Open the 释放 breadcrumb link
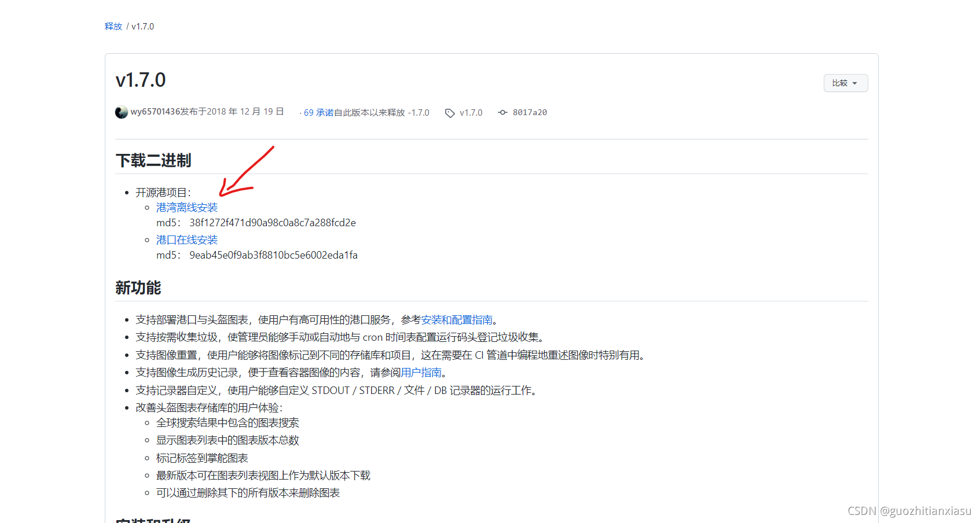This screenshot has width=980, height=523. [113, 27]
